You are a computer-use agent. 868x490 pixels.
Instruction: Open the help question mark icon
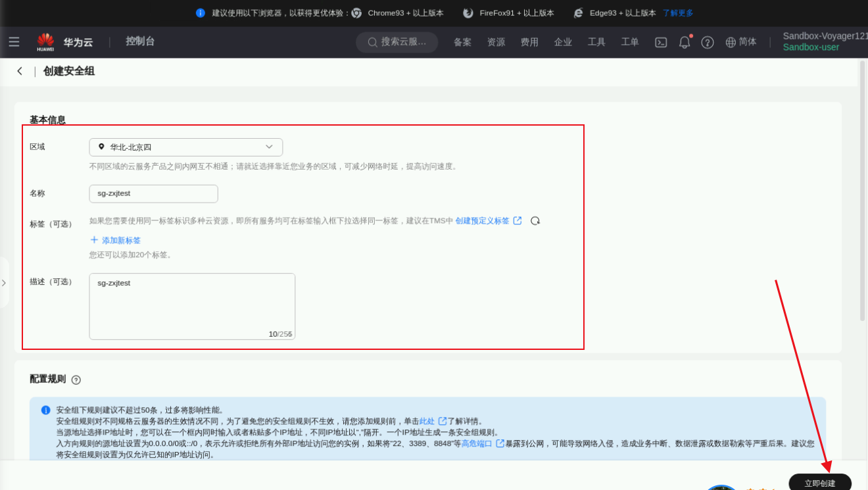708,42
